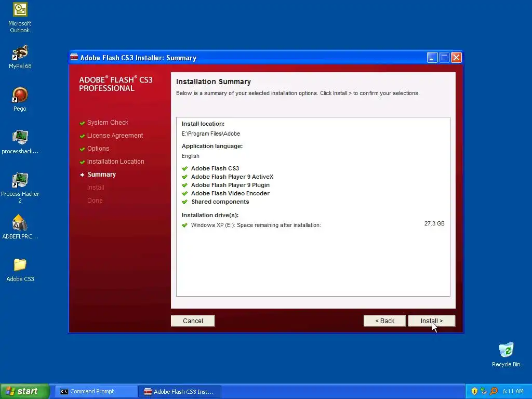Viewport: 532px width, 399px height.
Task: Click the E:\Program Files\Adobe path text
Action: (x=211, y=134)
